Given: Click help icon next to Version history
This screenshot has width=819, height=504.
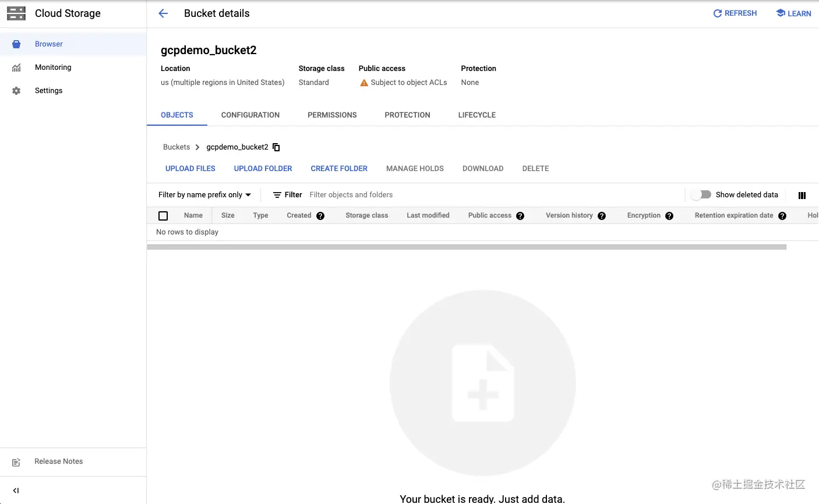Looking at the screenshot, I should pyautogui.click(x=602, y=216).
